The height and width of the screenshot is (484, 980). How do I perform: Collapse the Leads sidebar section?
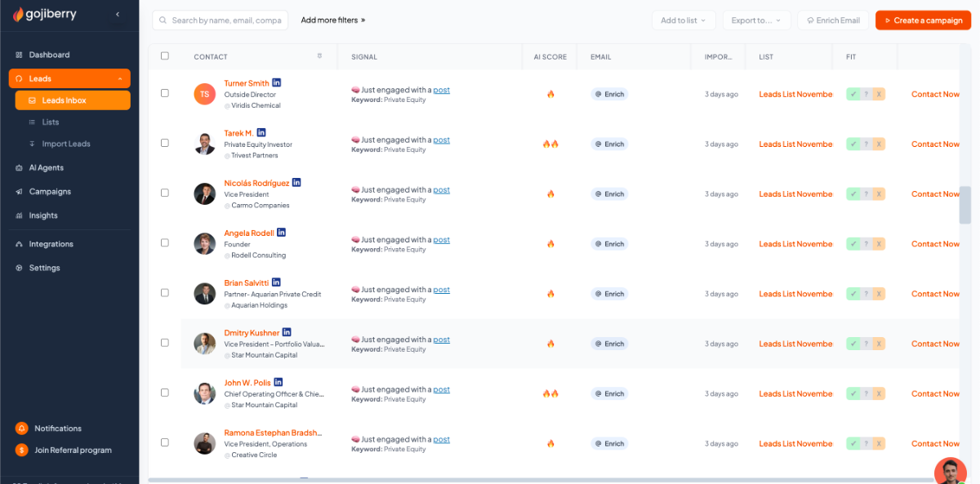coord(120,79)
